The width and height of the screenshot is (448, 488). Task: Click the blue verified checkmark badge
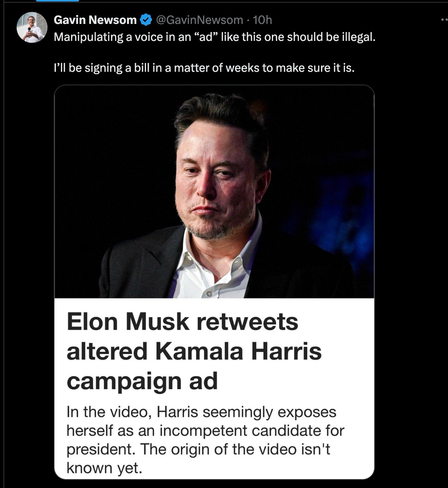click(x=146, y=20)
